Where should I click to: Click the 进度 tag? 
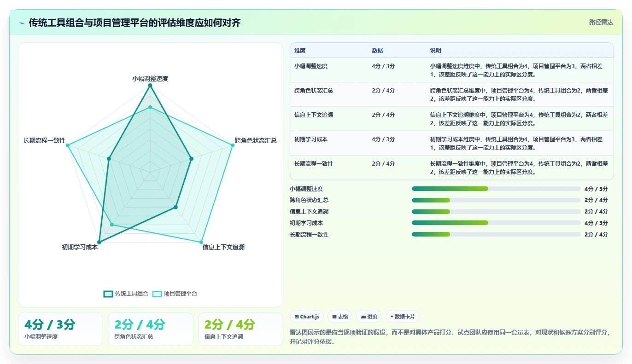[x=369, y=317]
